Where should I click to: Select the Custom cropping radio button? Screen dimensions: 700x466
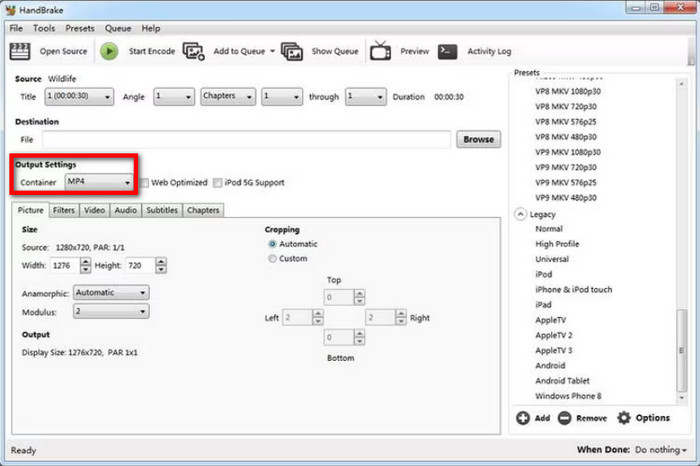point(272,259)
